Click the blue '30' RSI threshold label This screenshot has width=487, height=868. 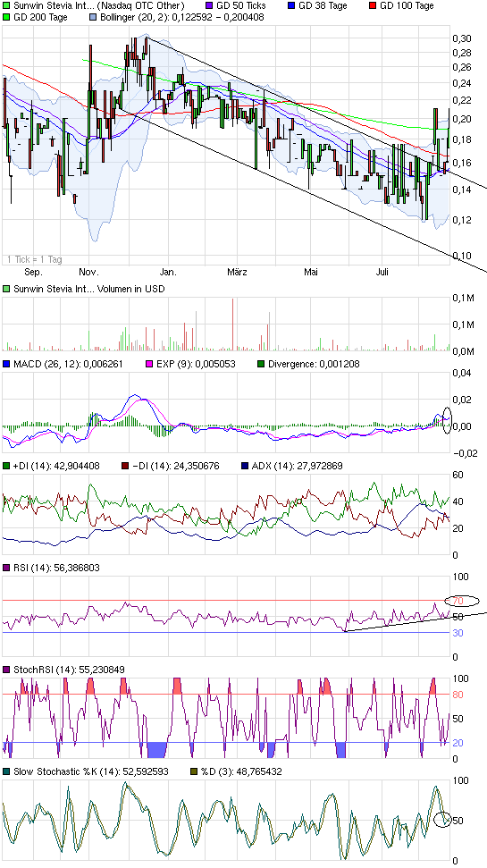click(458, 633)
